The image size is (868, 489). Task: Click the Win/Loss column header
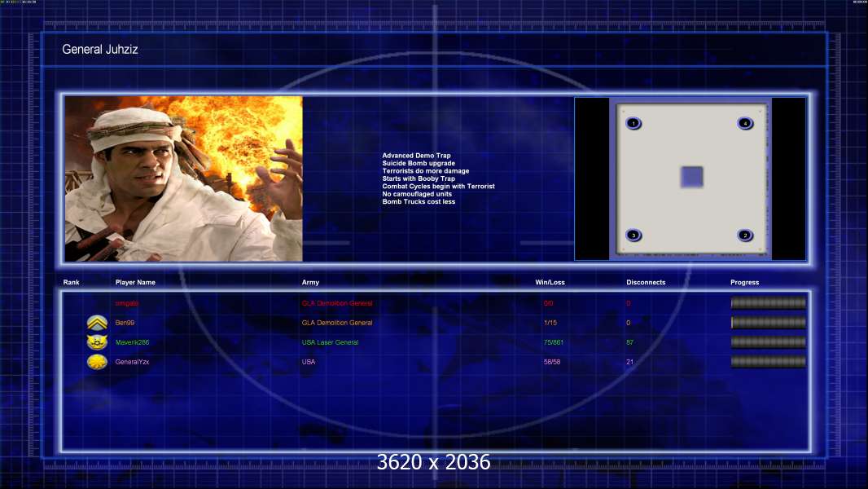pos(550,283)
